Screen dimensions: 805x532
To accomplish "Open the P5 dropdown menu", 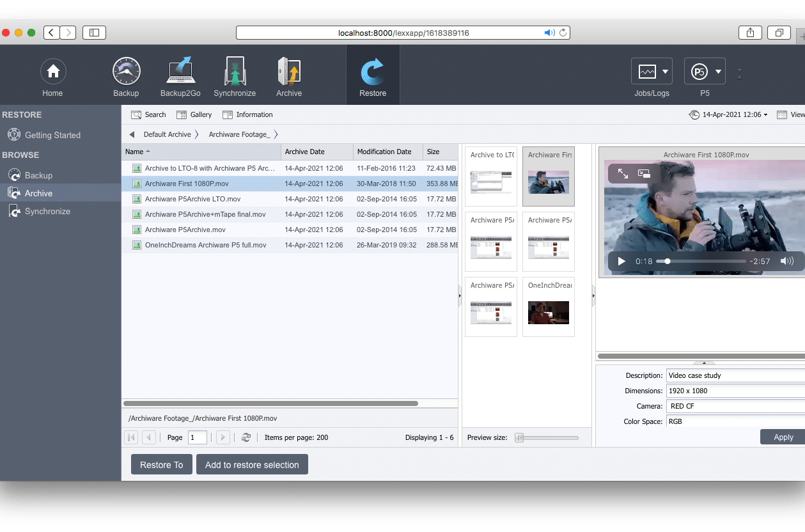I will [x=705, y=71].
